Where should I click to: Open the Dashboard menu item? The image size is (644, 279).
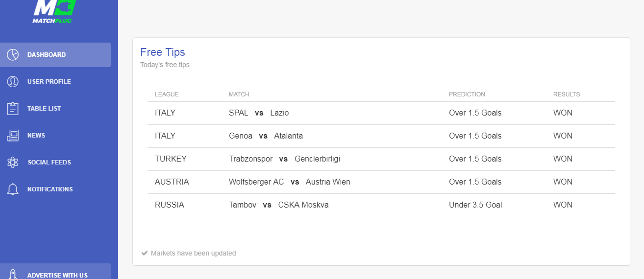pos(47,55)
